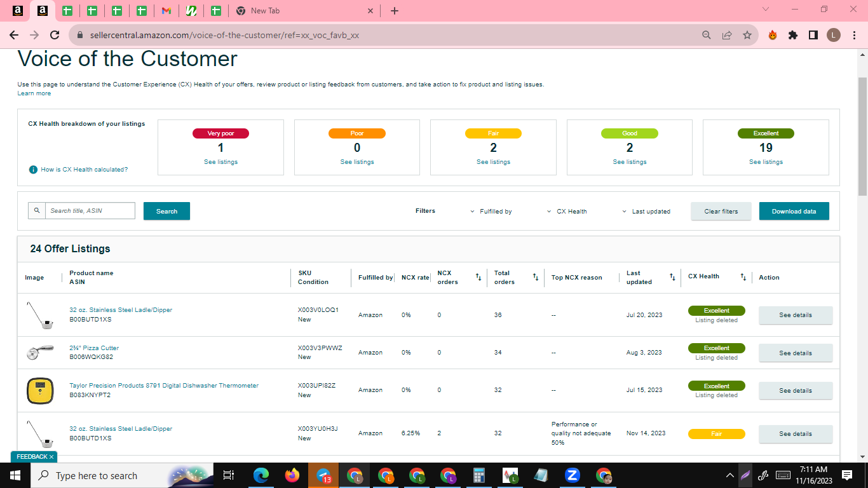Launch Microsoft Edge from taskbar

[x=261, y=475]
